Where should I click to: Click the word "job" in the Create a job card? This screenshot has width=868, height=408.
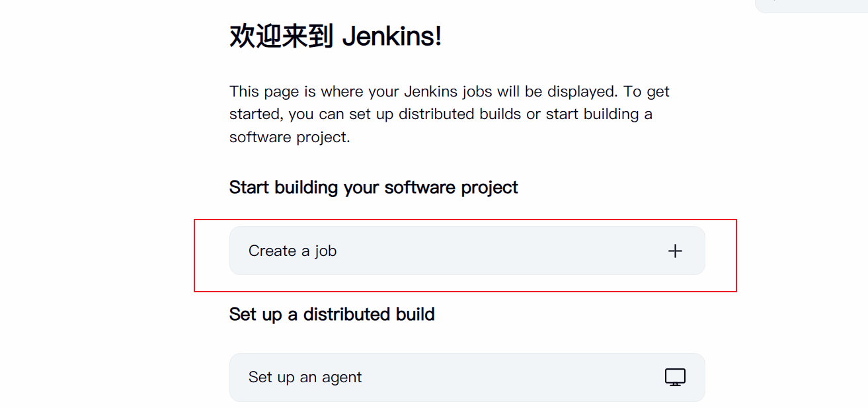pos(325,251)
